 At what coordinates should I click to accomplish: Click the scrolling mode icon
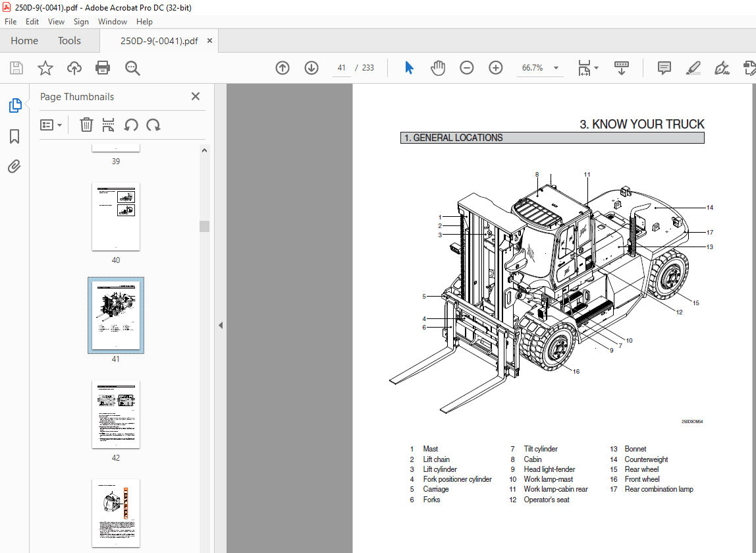pos(622,68)
